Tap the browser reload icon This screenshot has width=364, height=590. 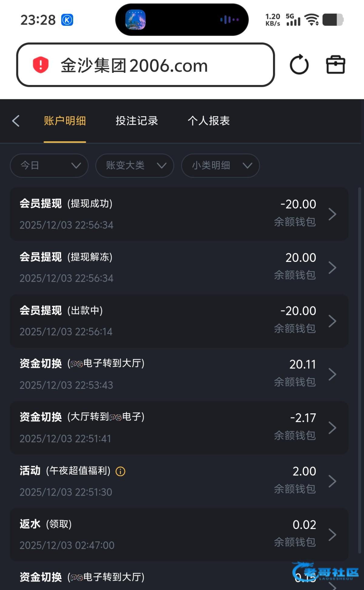(299, 65)
